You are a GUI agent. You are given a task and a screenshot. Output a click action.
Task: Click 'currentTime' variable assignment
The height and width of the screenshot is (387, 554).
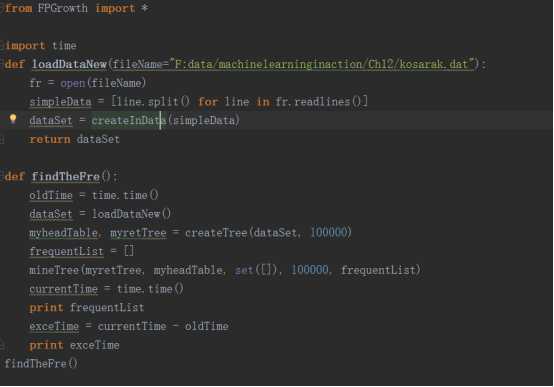point(64,289)
